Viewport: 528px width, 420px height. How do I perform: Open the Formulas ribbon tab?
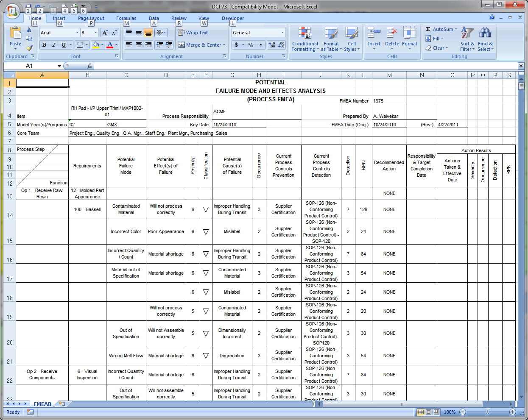point(126,18)
